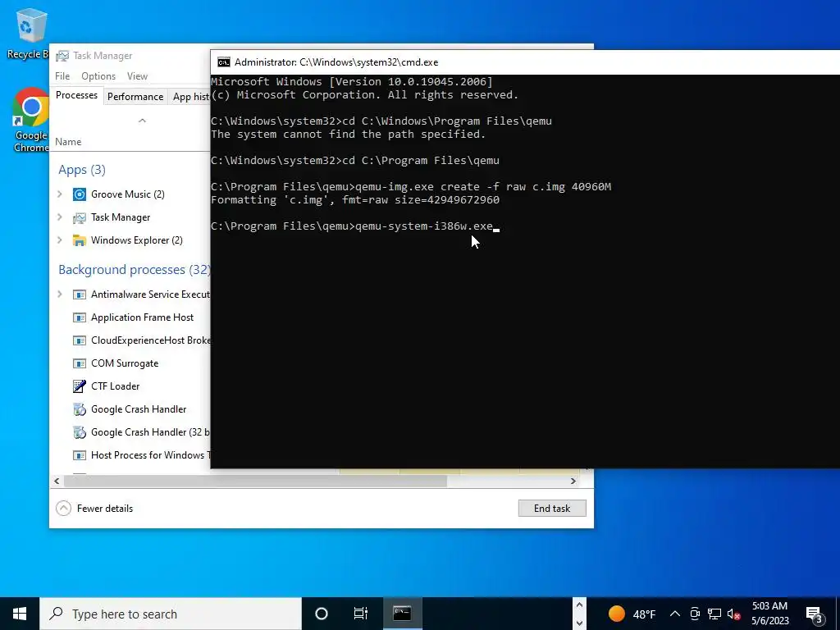Click Task Manager's horizontal scrollbar thumb
Image resolution: width=840 pixels, height=630 pixels.
point(256,481)
